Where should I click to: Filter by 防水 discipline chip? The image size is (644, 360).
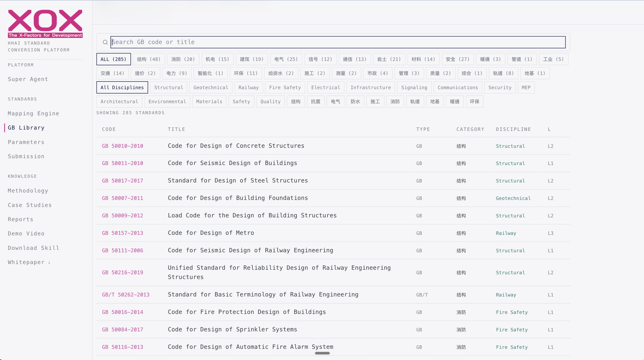click(355, 102)
